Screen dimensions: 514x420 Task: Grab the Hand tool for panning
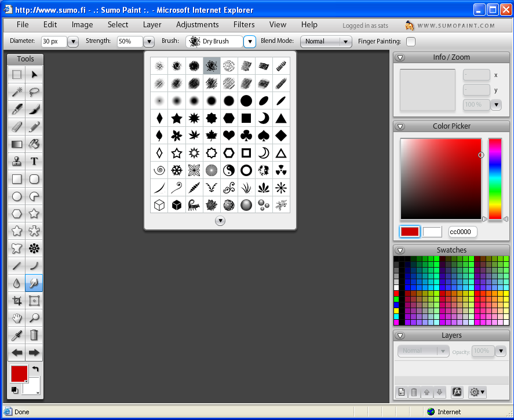point(17,318)
